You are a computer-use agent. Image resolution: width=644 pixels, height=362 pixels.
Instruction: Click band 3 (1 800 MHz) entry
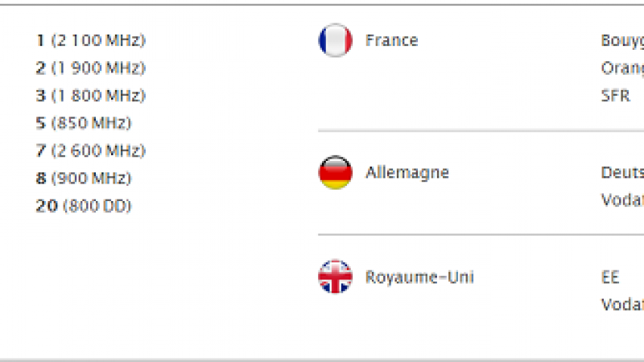[x=91, y=96]
